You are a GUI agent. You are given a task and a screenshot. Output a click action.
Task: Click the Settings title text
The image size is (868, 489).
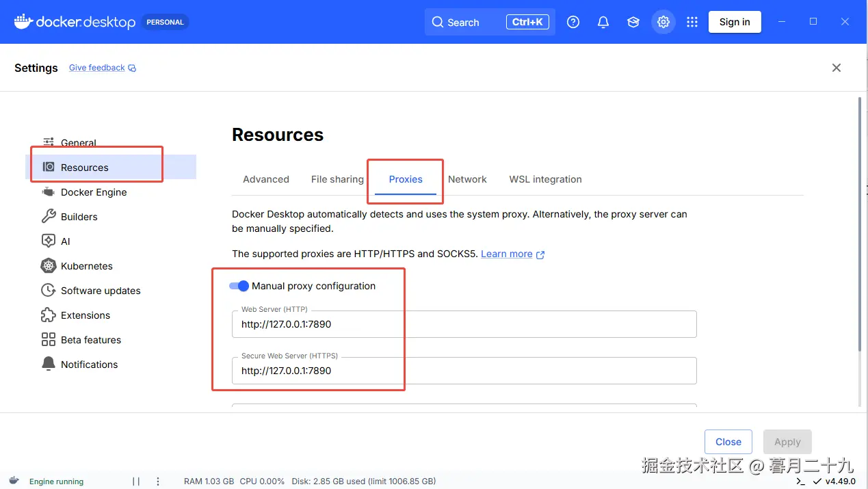(36, 68)
